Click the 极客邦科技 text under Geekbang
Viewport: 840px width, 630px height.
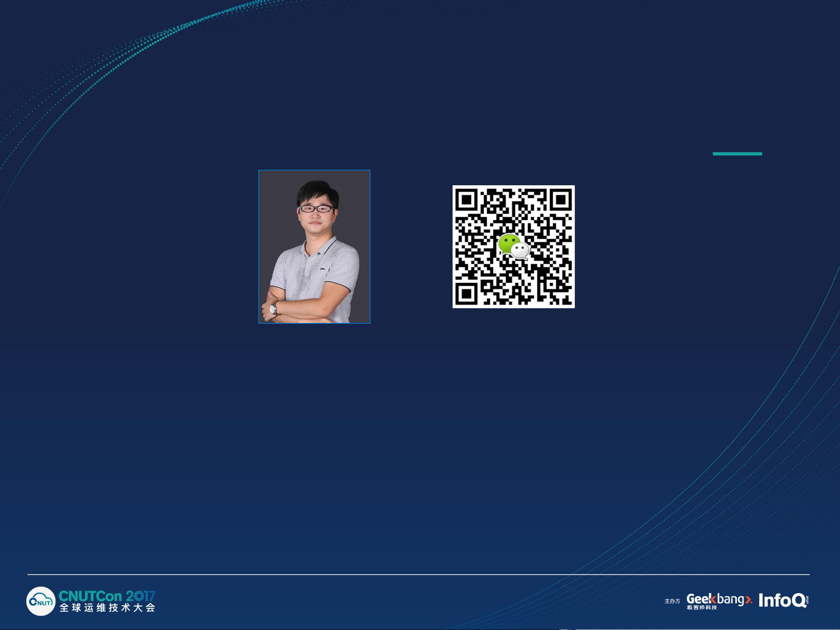(702, 607)
